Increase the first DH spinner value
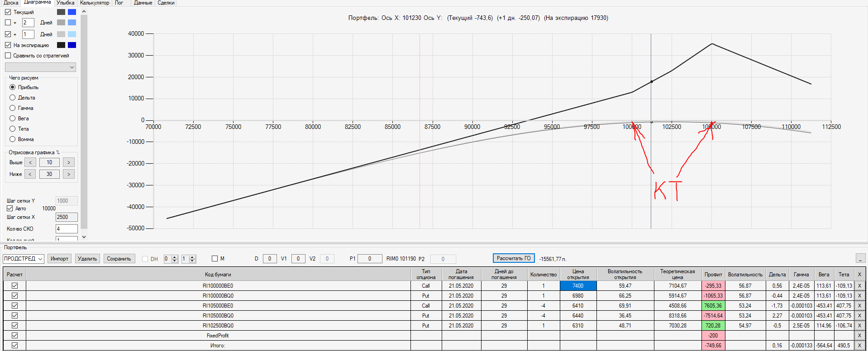This screenshot has width=868, height=351. point(175,257)
